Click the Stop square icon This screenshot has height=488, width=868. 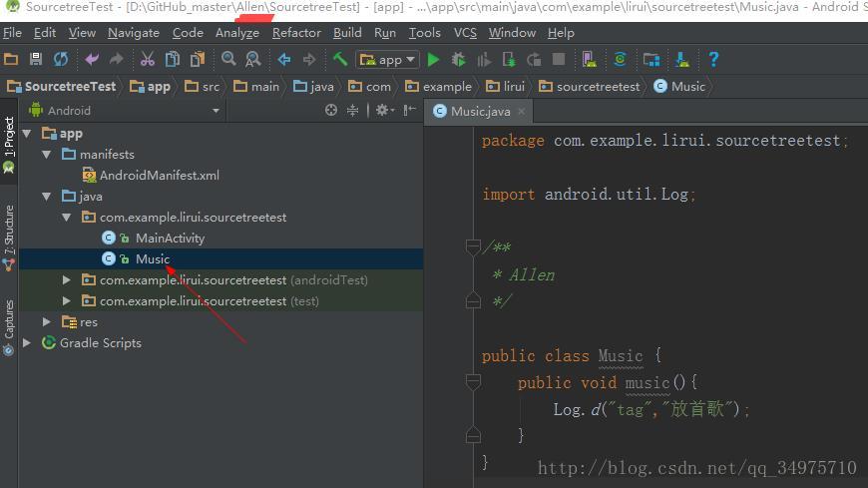point(559,59)
